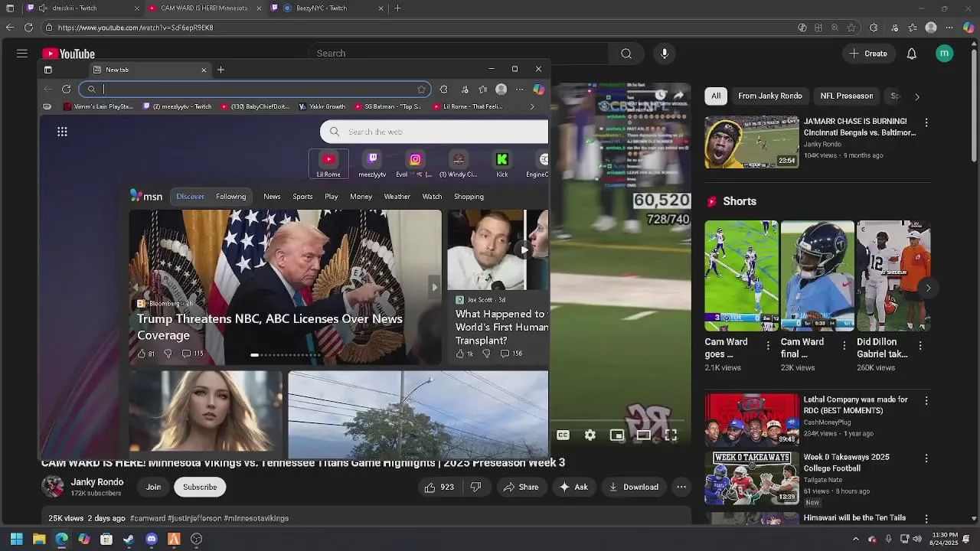Viewport: 980px width, 551px height.
Task: Share the Cam Ward highlights video
Action: (521, 487)
